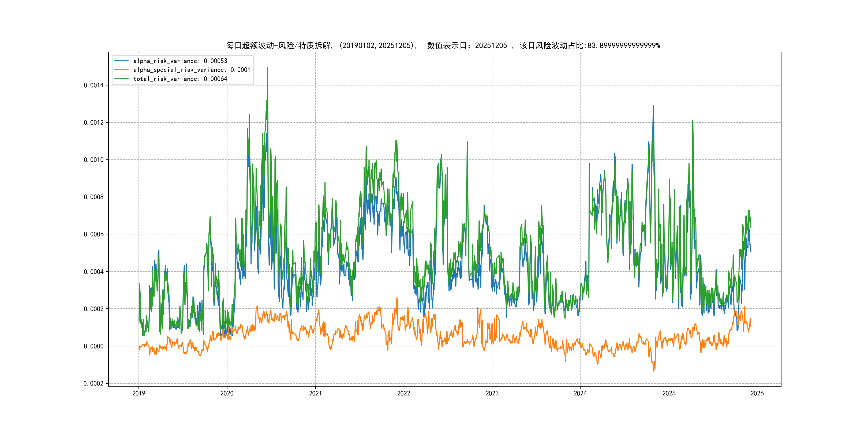Viewport: 868px width, 434px height.
Task: Click the 2024 x-axis tick label
Action: [580, 393]
